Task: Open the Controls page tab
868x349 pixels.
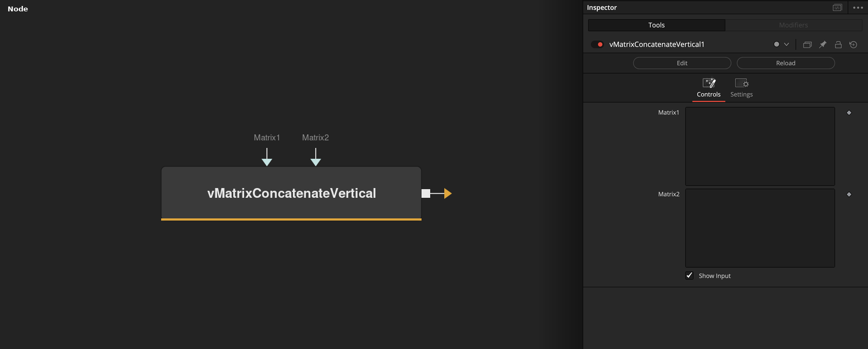Action: (x=709, y=88)
